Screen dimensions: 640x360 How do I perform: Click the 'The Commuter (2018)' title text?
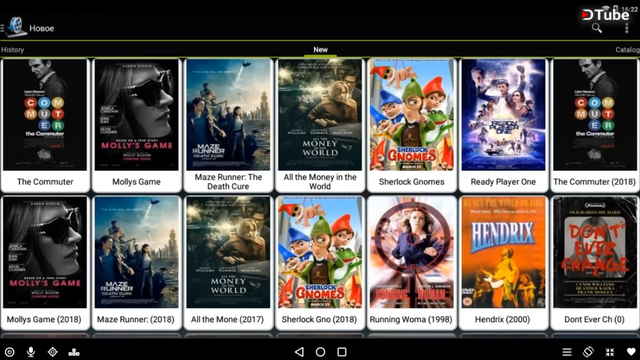tap(594, 182)
